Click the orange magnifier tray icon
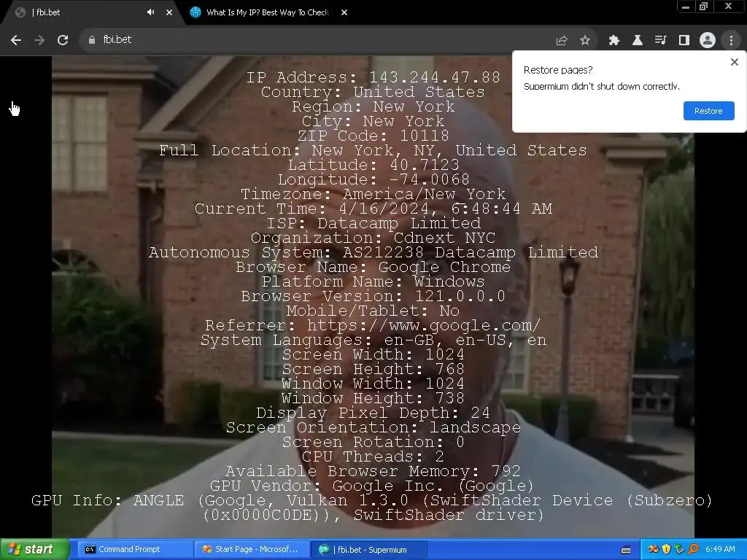Viewport: 747px width, 560px height. 693,550
